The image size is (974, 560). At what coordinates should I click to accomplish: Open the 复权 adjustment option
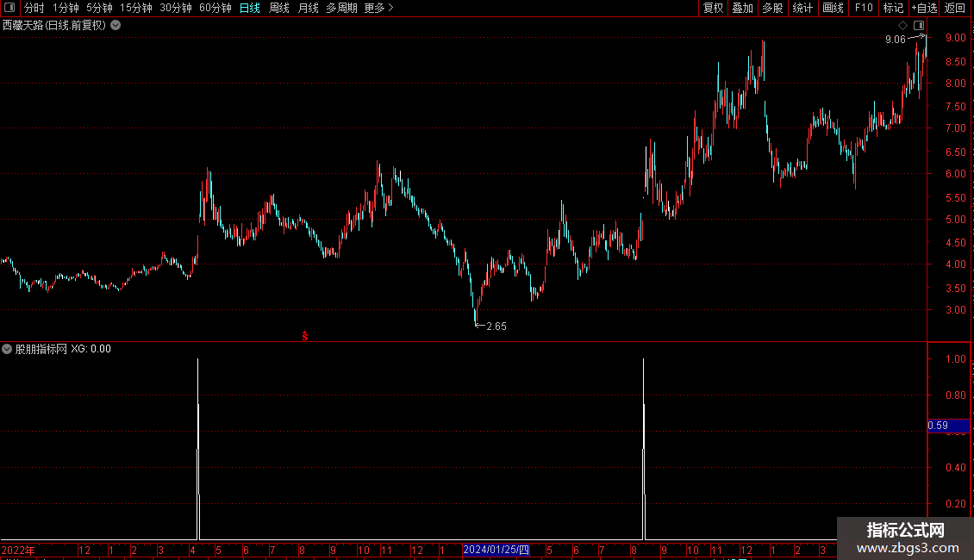click(713, 8)
